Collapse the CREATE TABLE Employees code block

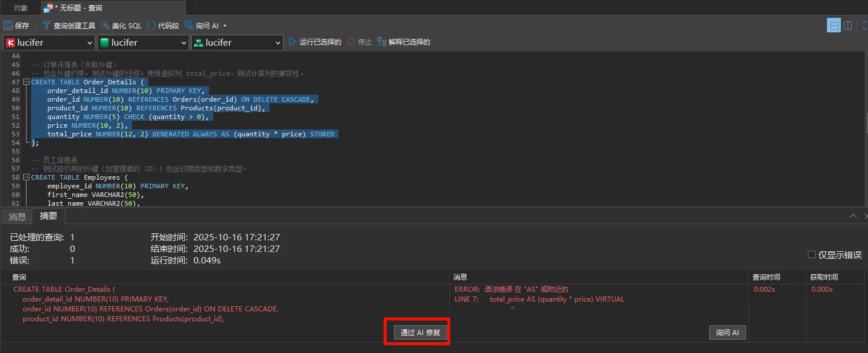26,177
